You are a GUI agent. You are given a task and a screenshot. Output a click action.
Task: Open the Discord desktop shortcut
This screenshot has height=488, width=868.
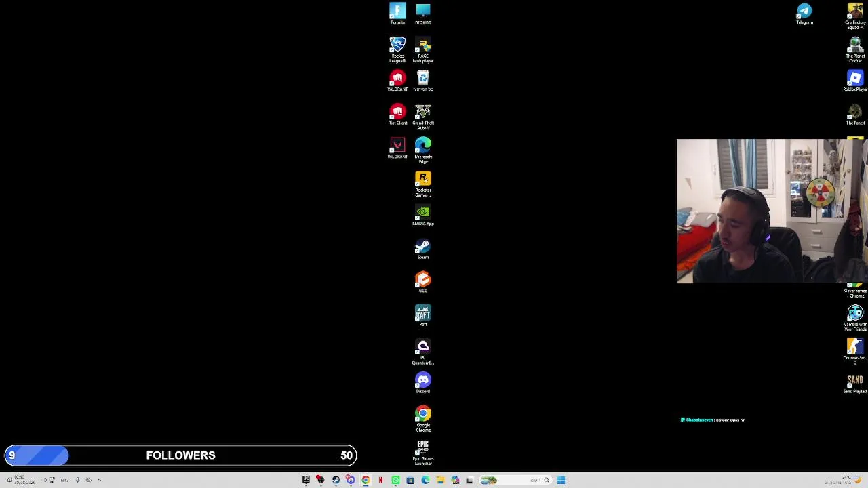point(423,383)
